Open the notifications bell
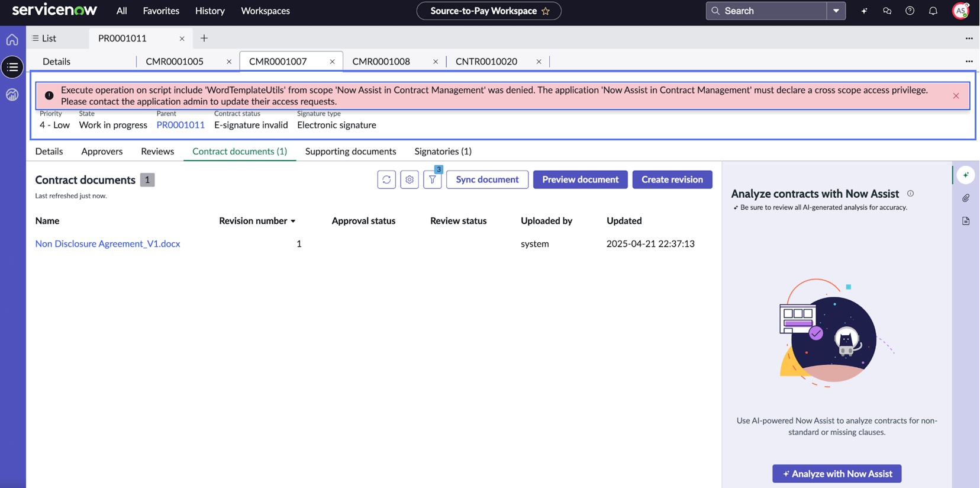This screenshot has height=488, width=980. click(x=933, y=11)
